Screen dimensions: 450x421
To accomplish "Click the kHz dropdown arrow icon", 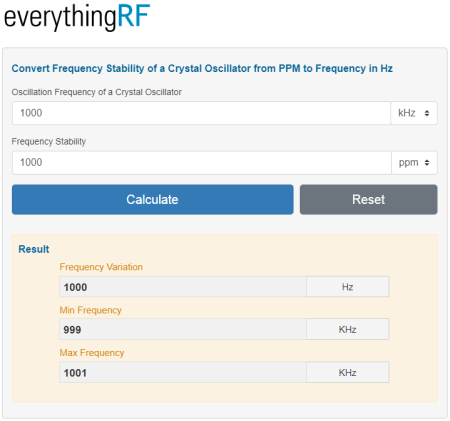I will coord(427,113).
